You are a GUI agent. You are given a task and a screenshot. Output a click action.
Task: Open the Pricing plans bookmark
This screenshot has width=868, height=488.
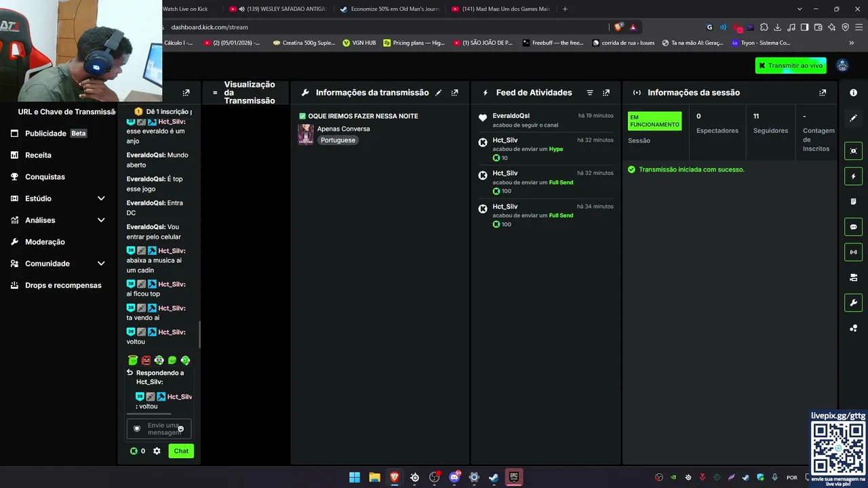click(414, 43)
